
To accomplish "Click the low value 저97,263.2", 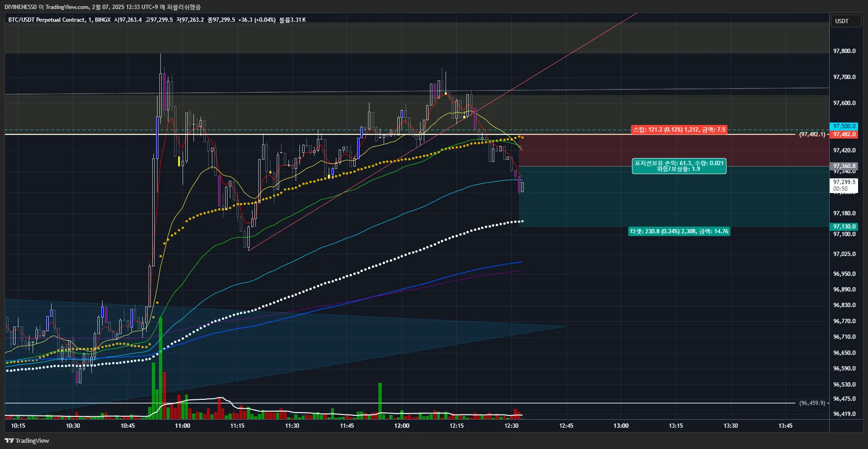I will click(190, 20).
